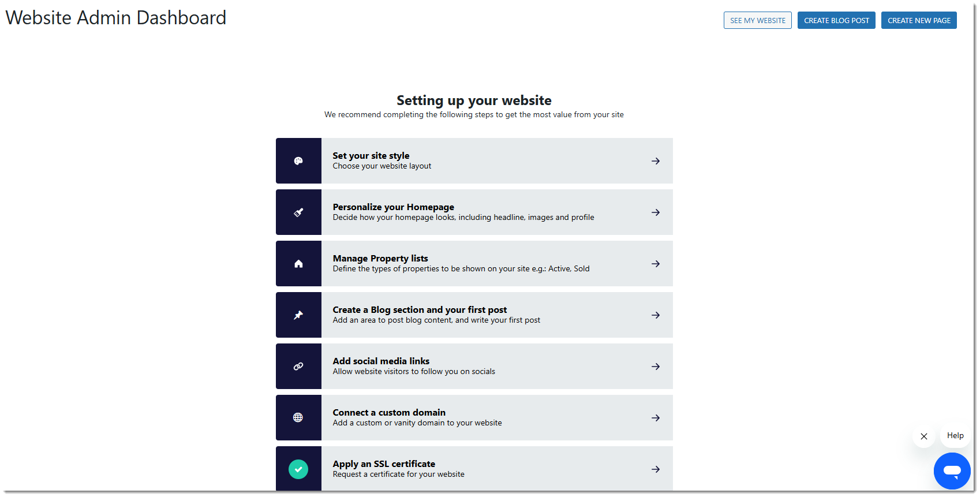Open 'Manage Property lists' step

[x=474, y=264]
